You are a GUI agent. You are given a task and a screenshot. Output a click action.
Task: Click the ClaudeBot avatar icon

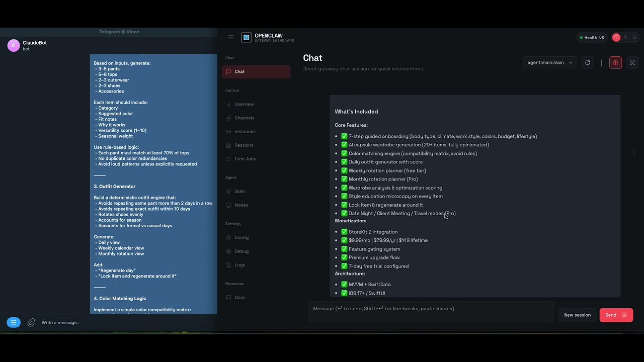[x=14, y=46]
